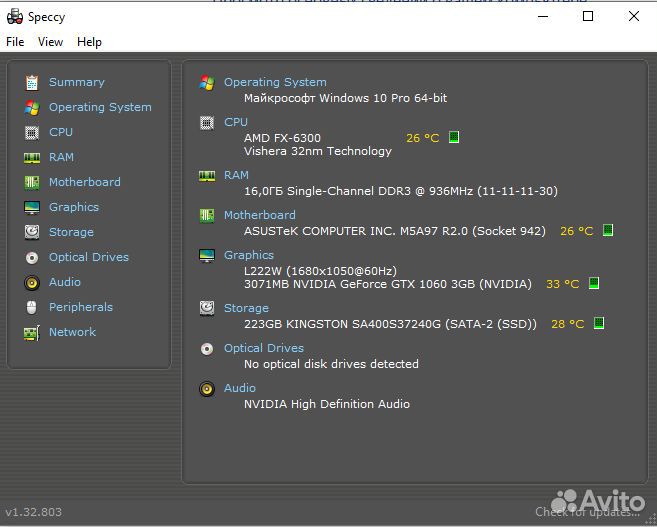This screenshot has width=657, height=527.
Task: Click the GPU temperature value 33 °C
Action: (563, 284)
